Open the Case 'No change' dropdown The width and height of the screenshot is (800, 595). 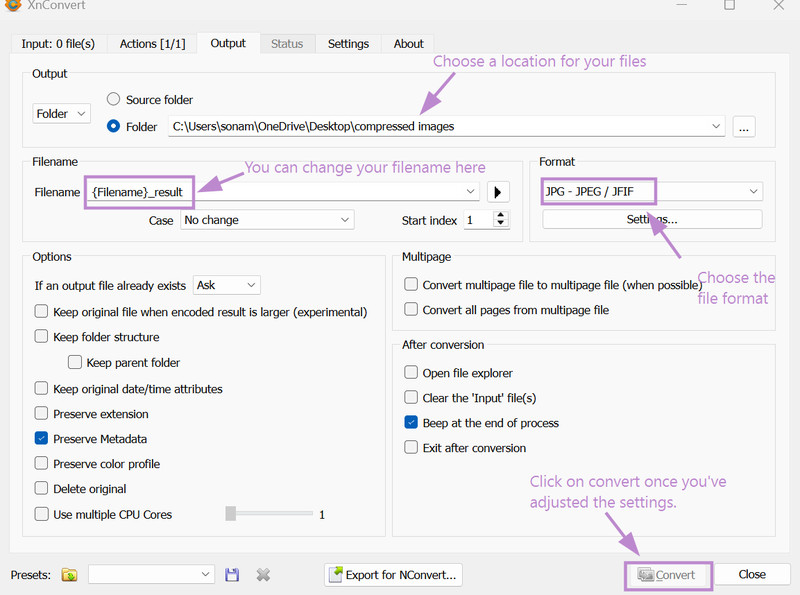click(267, 220)
